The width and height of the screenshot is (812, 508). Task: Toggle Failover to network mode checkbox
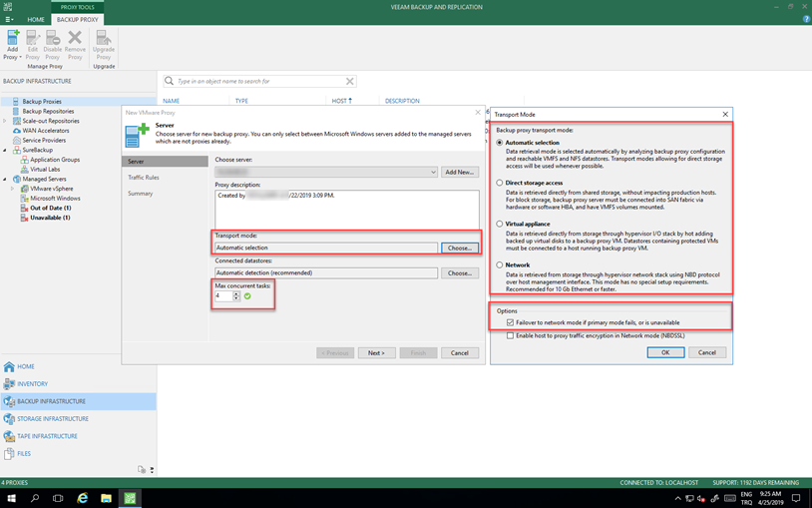click(x=510, y=322)
